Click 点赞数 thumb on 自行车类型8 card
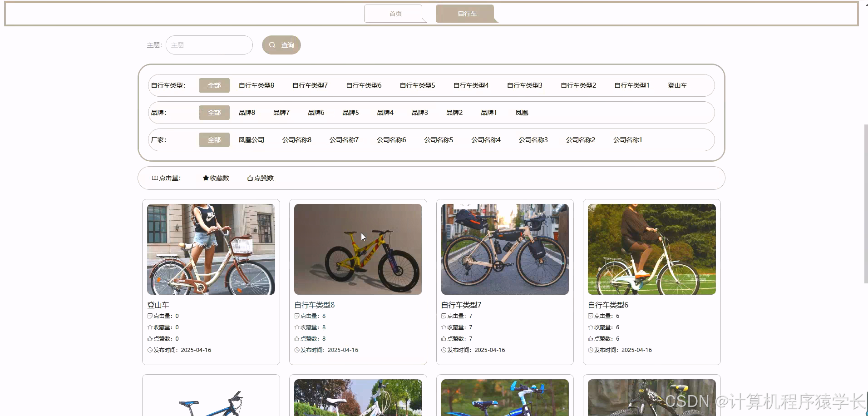 (x=297, y=339)
